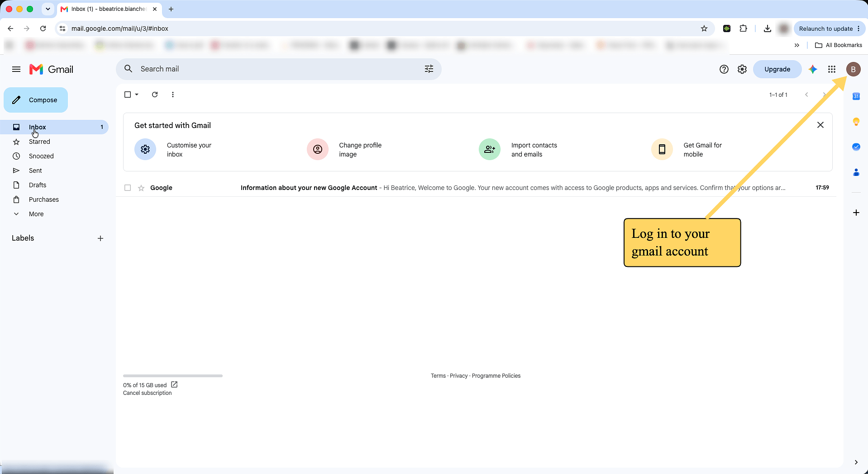
Task: Star the Google welcome email
Action: [141, 188]
